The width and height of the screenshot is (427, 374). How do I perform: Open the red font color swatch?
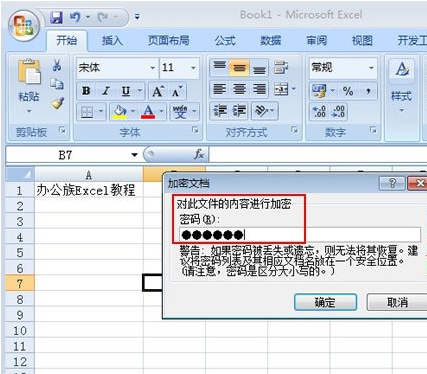[x=148, y=112]
